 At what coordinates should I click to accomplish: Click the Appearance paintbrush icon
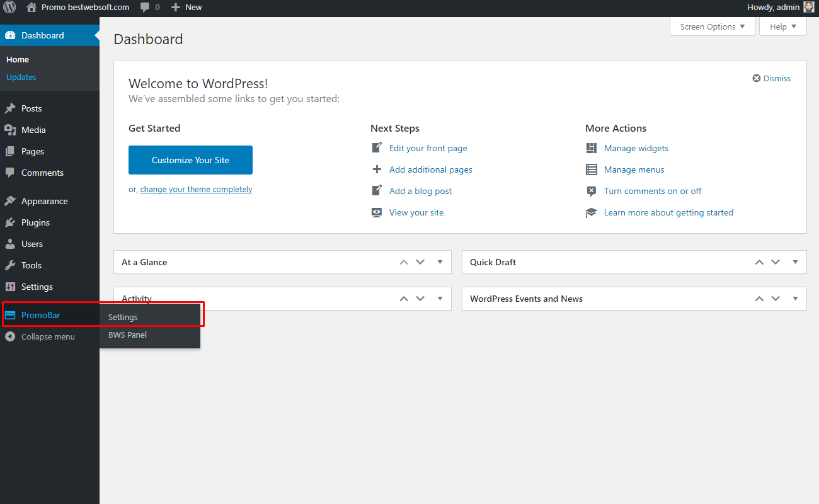coord(10,201)
